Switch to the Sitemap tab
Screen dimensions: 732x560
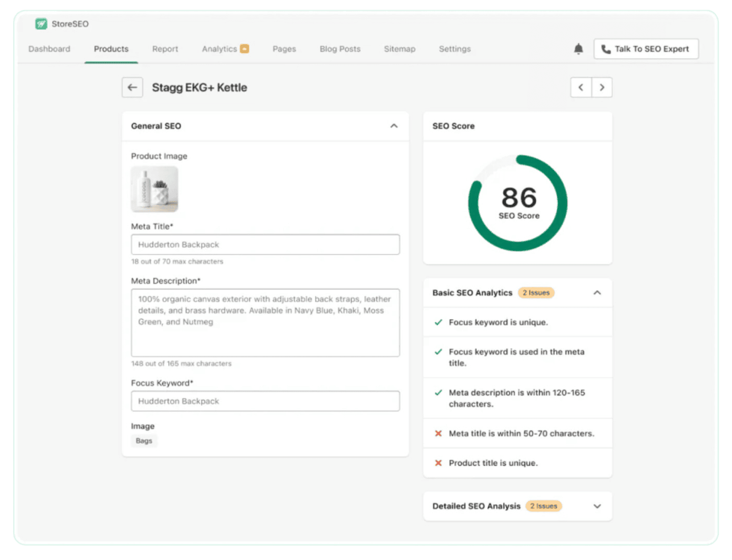[x=400, y=49]
